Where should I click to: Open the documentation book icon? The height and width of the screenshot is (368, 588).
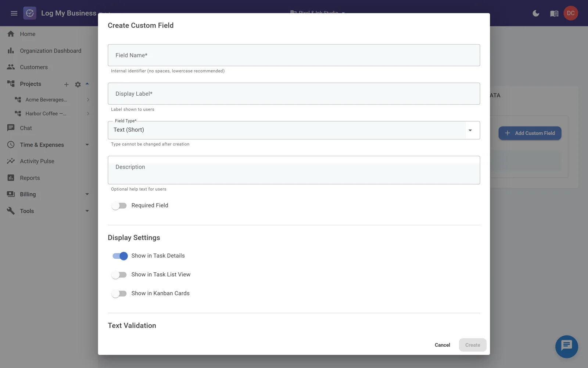554,13
